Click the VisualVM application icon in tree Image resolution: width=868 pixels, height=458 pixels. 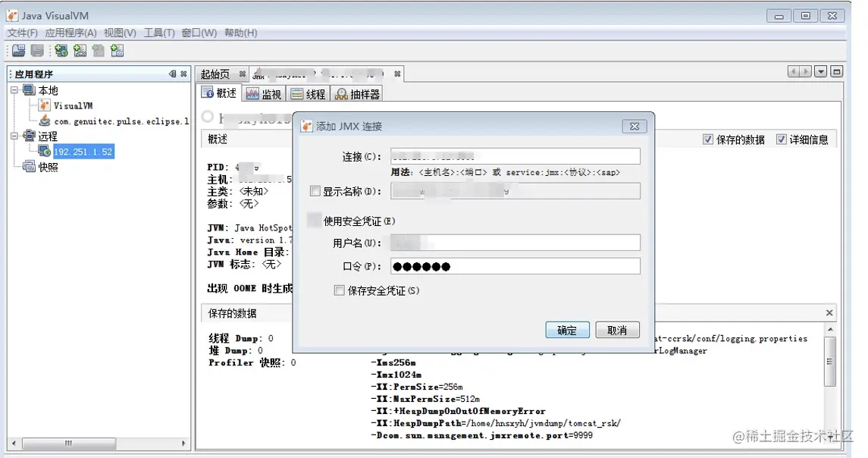pos(45,105)
